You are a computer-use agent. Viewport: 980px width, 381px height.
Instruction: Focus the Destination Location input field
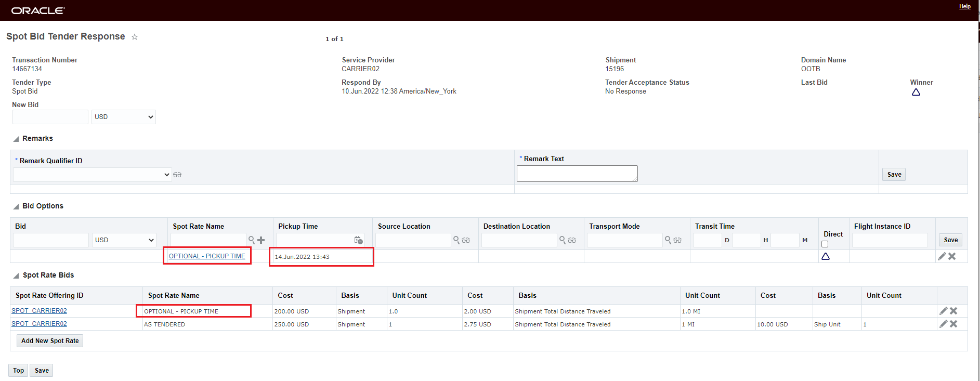pyautogui.click(x=519, y=240)
